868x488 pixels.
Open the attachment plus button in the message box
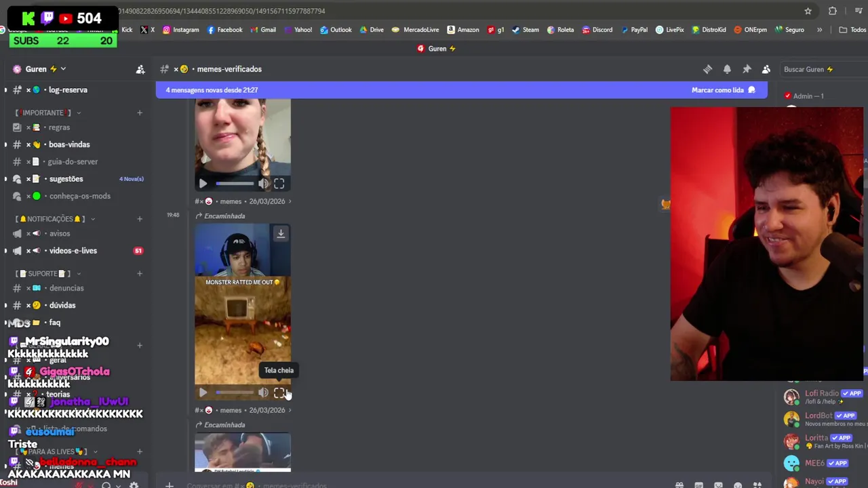pyautogui.click(x=170, y=485)
